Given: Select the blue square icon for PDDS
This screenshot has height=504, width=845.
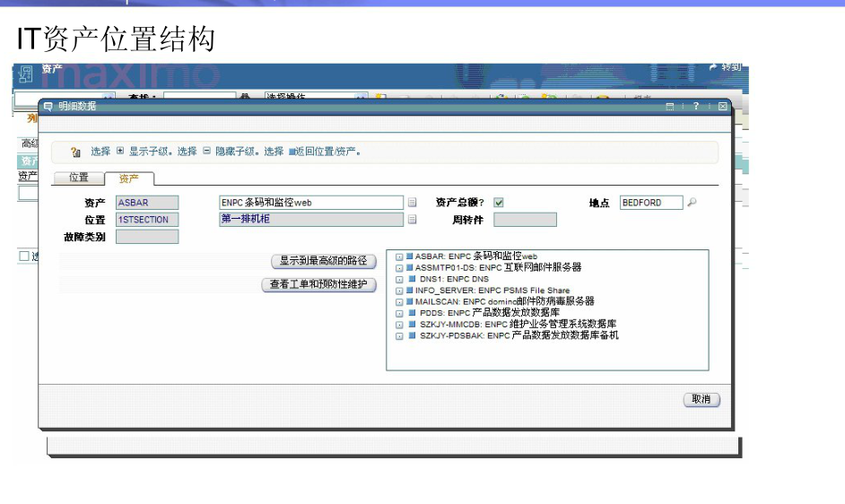Looking at the screenshot, I should pyautogui.click(x=413, y=313).
